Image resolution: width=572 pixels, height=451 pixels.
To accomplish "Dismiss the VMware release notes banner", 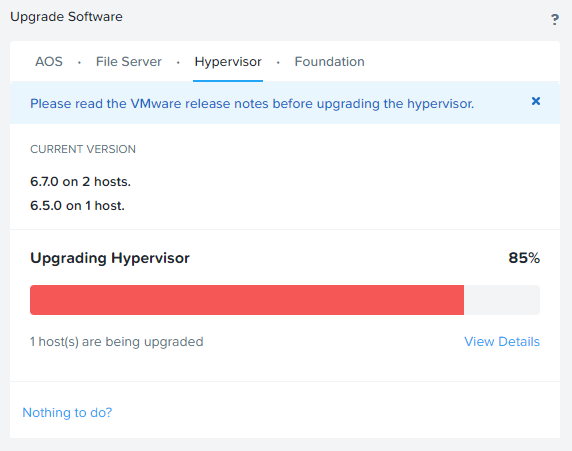I will [536, 101].
